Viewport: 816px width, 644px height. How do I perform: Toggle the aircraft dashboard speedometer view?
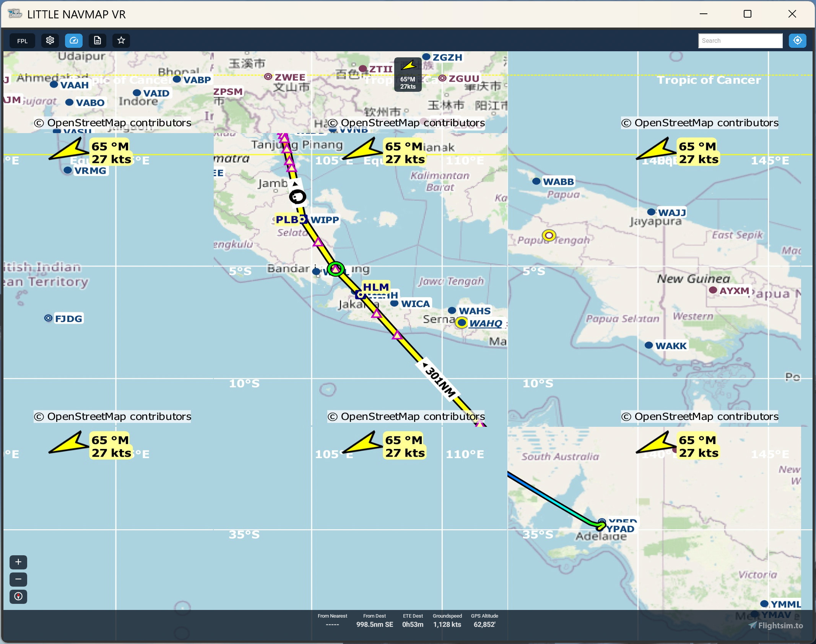pyautogui.click(x=73, y=40)
